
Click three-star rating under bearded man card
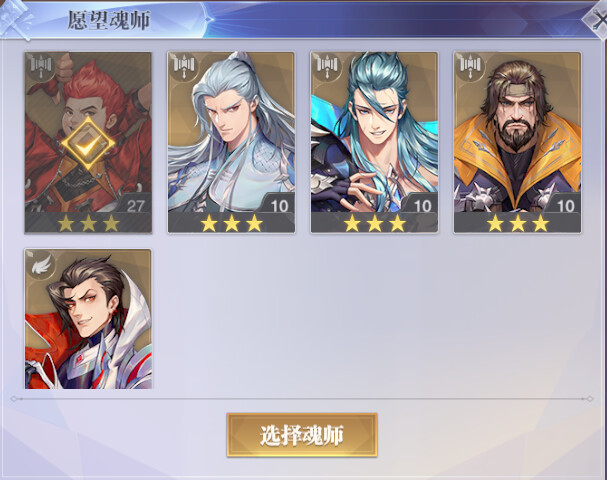click(518, 223)
